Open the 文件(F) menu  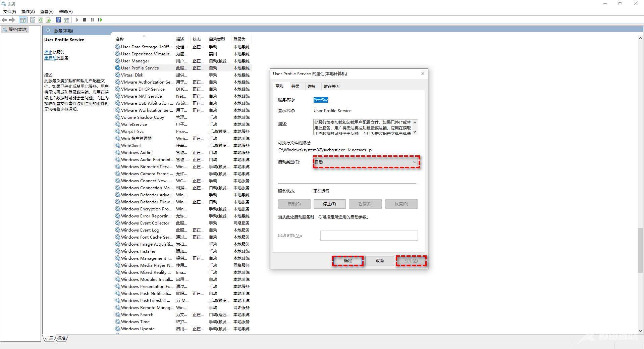point(10,11)
